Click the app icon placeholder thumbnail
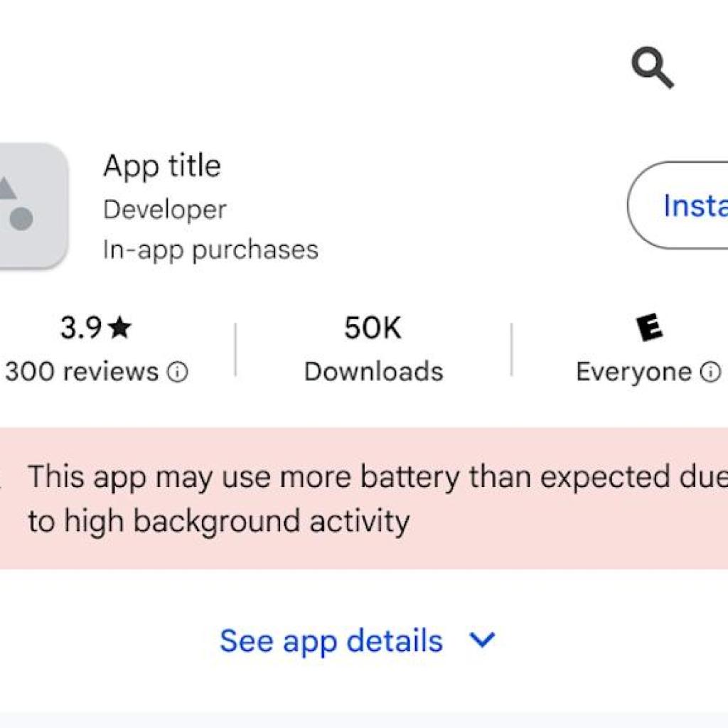 (x=28, y=203)
